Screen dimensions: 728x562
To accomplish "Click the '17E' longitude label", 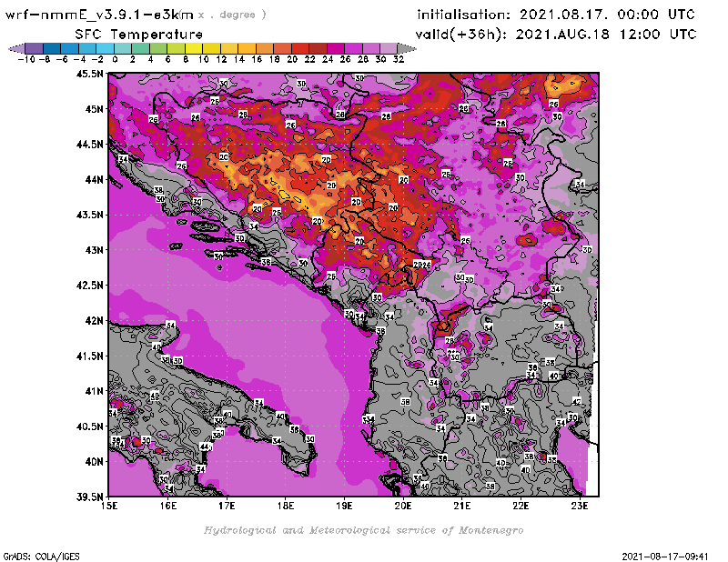I will point(227,506).
